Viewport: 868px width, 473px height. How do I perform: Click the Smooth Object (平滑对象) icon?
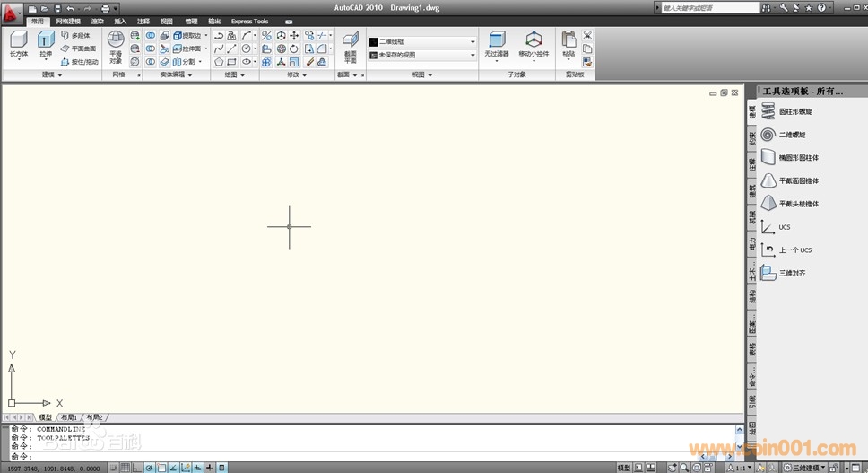point(116,45)
